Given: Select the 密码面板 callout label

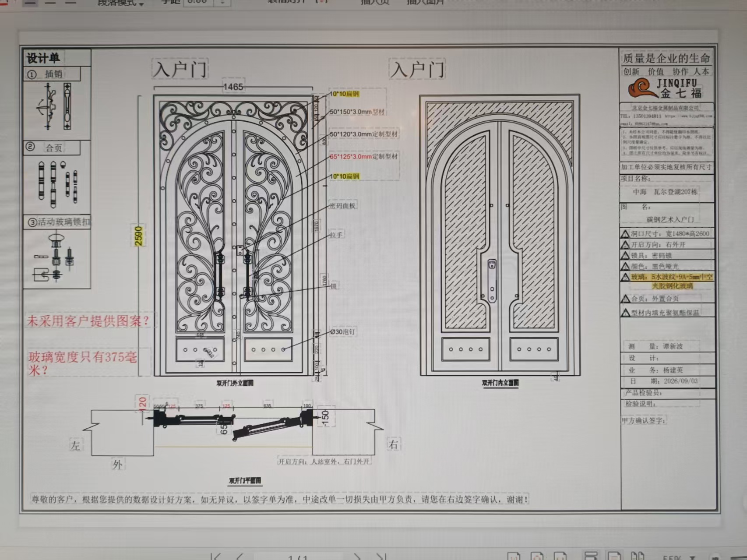Looking at the screenshot, I should 342,206.
